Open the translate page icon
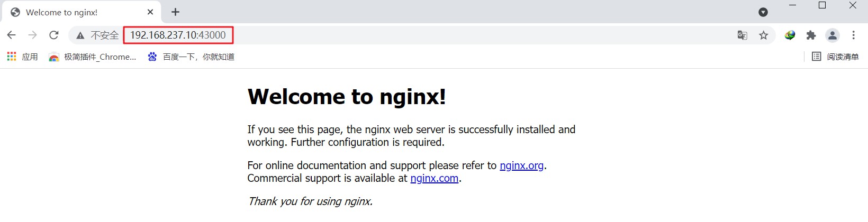 [742, 35]
